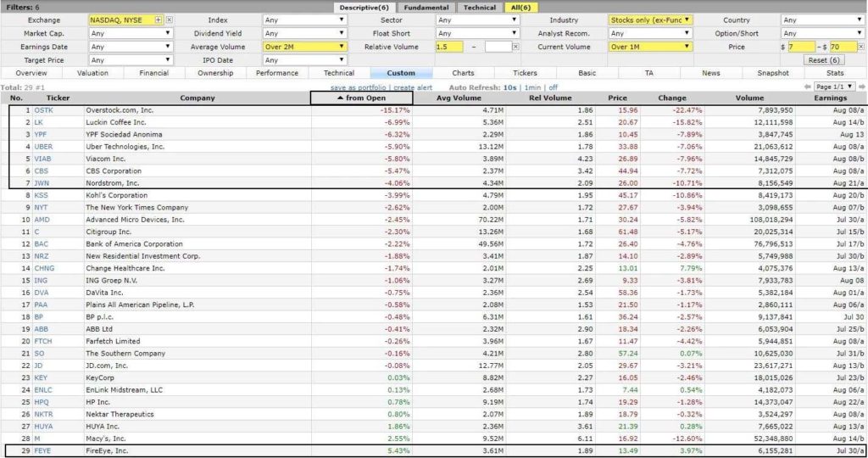Open the Dividend Yield dropdown
The width and height of the screenshot is (868, 458).
click(304, 33)
